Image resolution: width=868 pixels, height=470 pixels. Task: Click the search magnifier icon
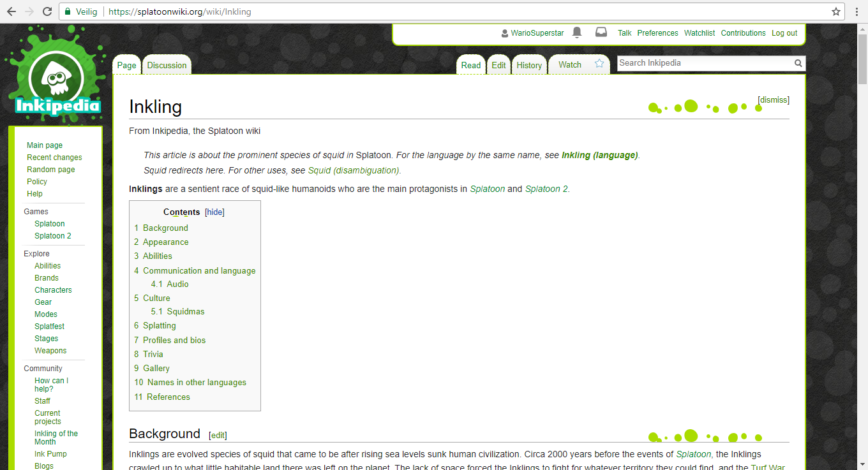coord(798,63)
